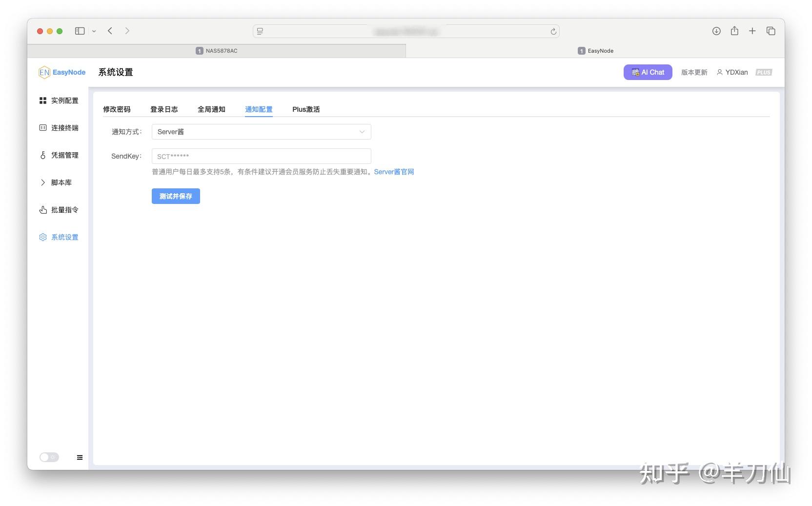Collapse the sidebar via the hamburger icon
This screenshot has width=812, height=506.
(x=79, y=457)
